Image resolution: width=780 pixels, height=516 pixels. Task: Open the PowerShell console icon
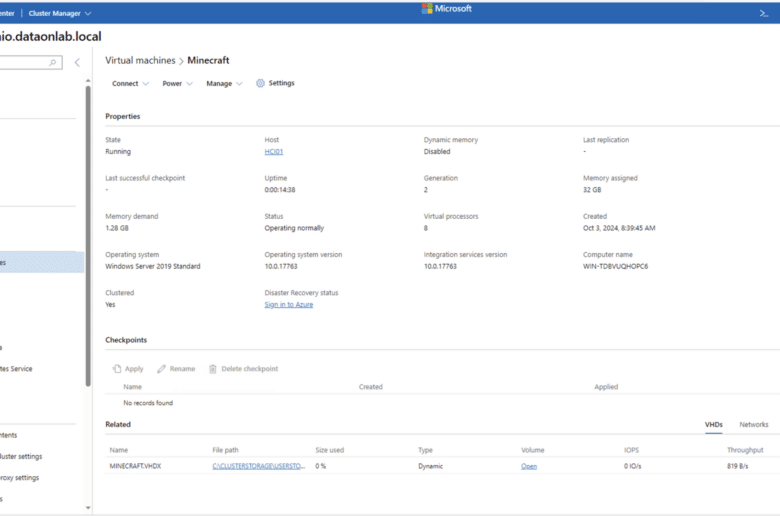764,13
